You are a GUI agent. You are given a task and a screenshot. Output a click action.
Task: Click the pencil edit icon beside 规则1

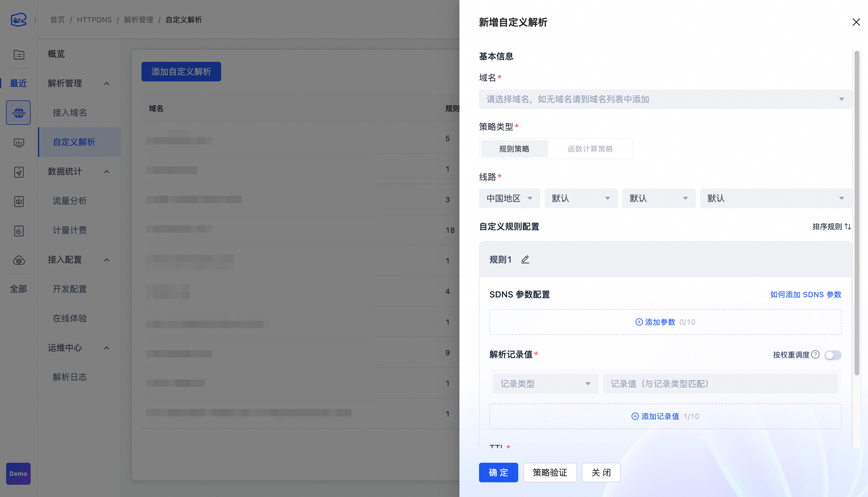coord(525,260)
